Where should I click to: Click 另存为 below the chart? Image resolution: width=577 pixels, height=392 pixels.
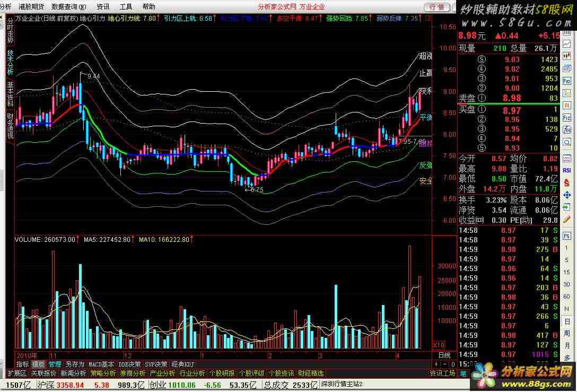click(x=75, y=364)
